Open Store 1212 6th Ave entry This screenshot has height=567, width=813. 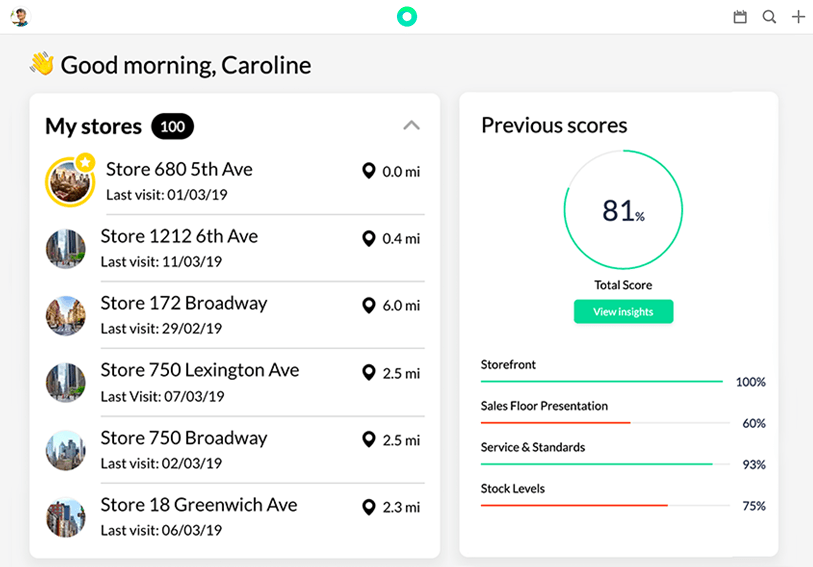pyautogui.click(x=235, y=249)
